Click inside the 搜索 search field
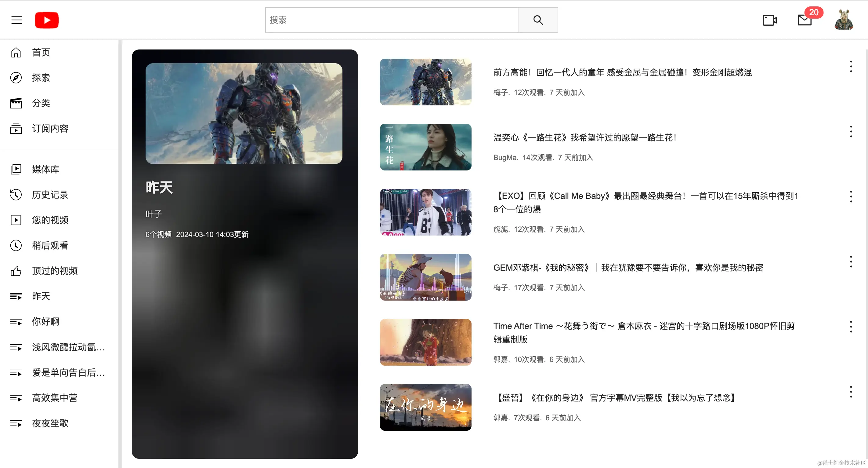Viewport: 868px width, 468px height. pyautogui.click(x=392, y=20)
